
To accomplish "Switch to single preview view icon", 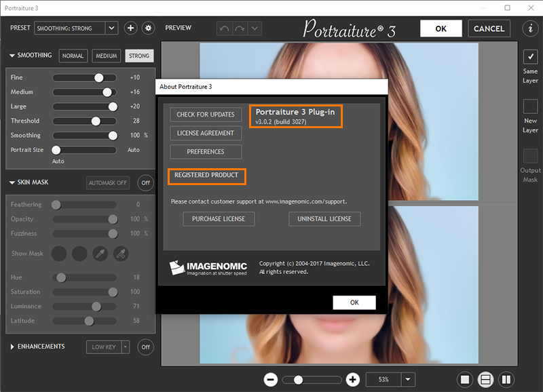I will [x=465, y=380].
